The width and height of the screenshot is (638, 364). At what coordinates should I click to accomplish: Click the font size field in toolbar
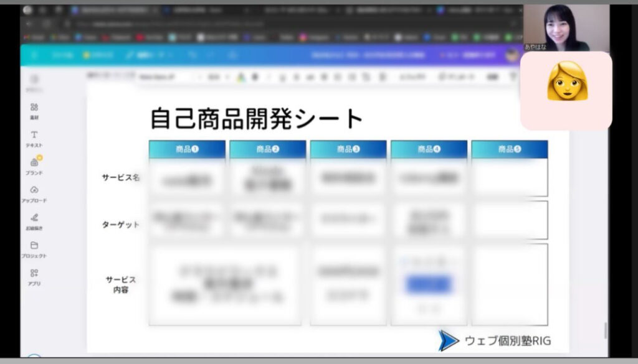pyautogui.click(x=214, y=77)
